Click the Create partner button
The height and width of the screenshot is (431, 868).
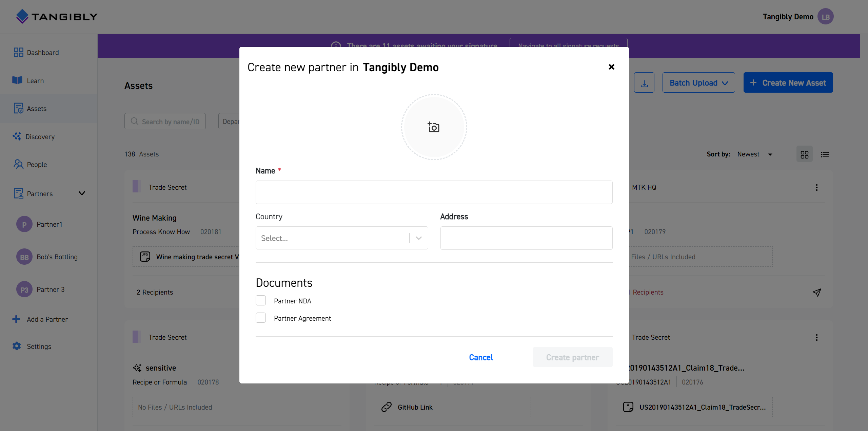tap(573, 357)
